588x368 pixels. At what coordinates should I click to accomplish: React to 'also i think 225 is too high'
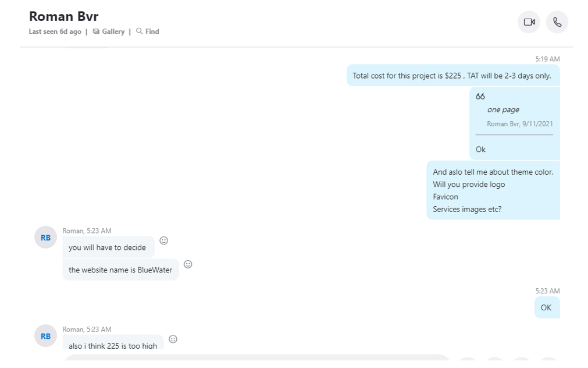pos(173,339)
